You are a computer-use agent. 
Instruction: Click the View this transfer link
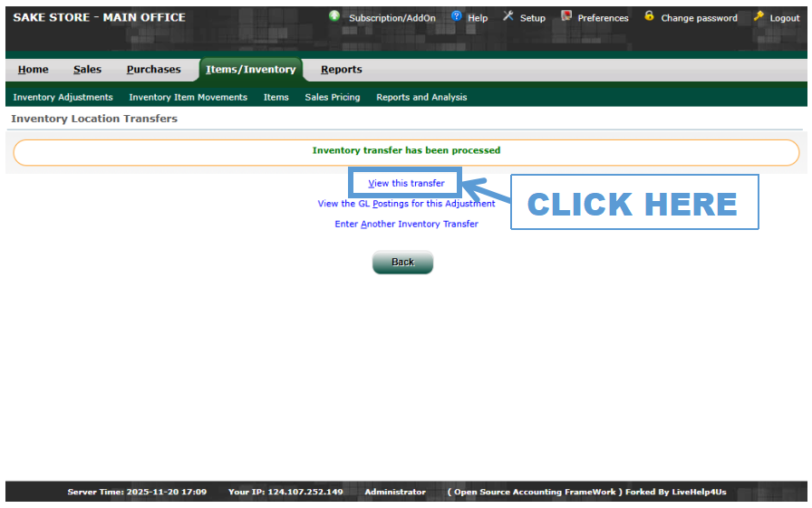tap(406, 183)
